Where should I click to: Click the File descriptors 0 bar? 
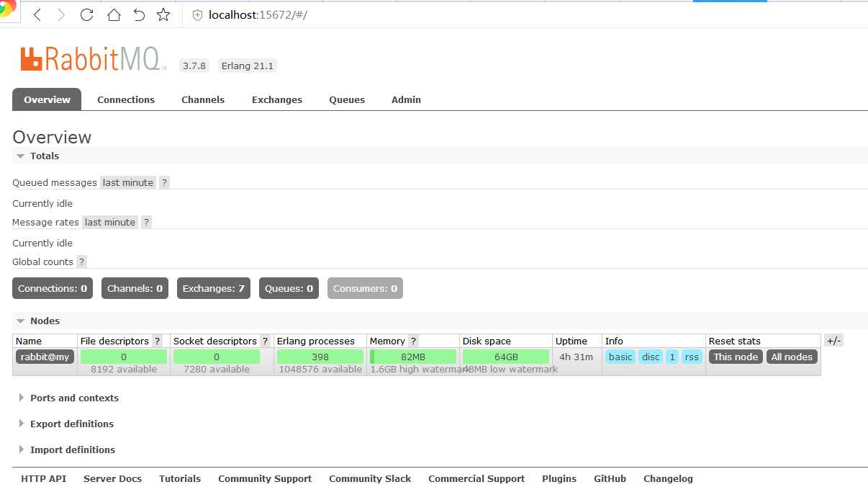tap(124, 357)
